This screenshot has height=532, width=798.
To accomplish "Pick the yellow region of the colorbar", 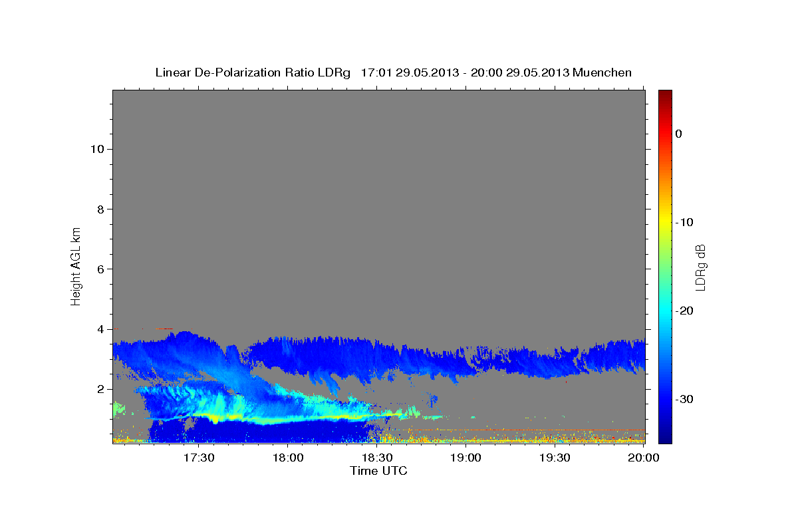I will (665, 222).
